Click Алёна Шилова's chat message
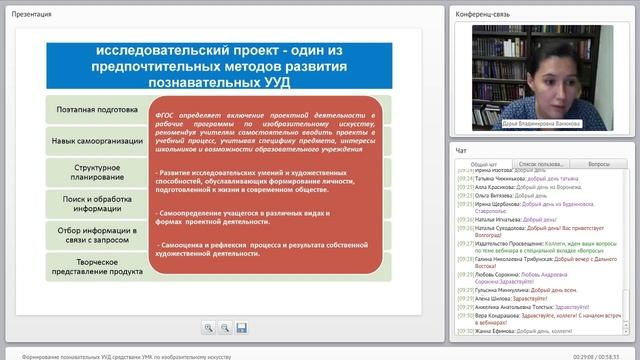640x360 pixels. 502,299
